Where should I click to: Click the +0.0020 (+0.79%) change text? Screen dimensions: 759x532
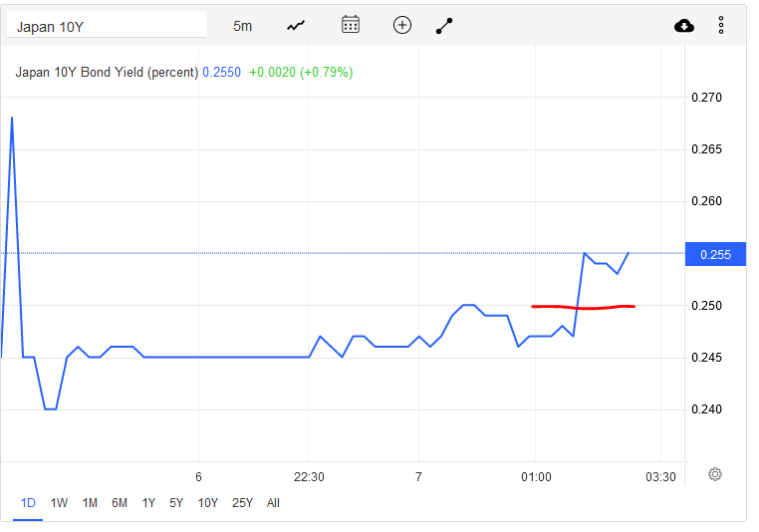[301, 72]
